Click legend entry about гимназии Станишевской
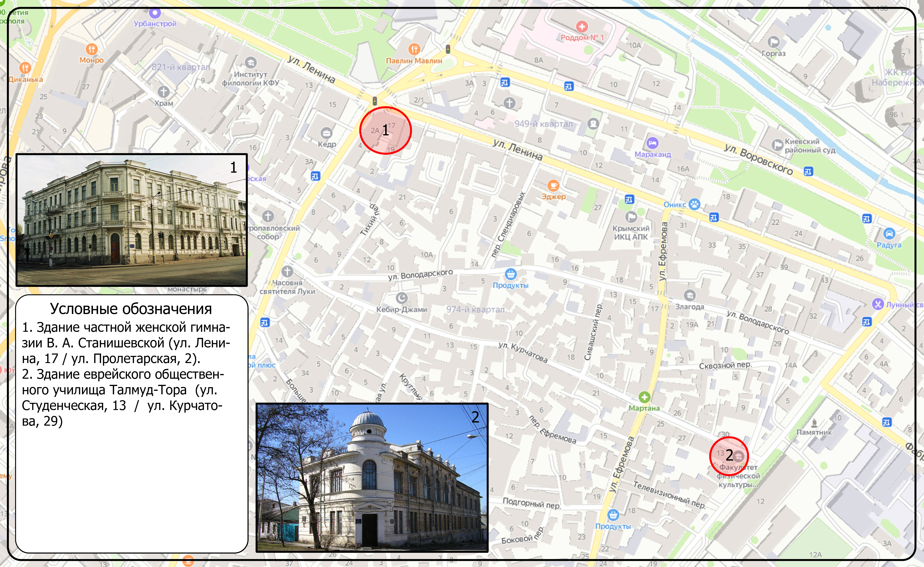 click(126, 343)
